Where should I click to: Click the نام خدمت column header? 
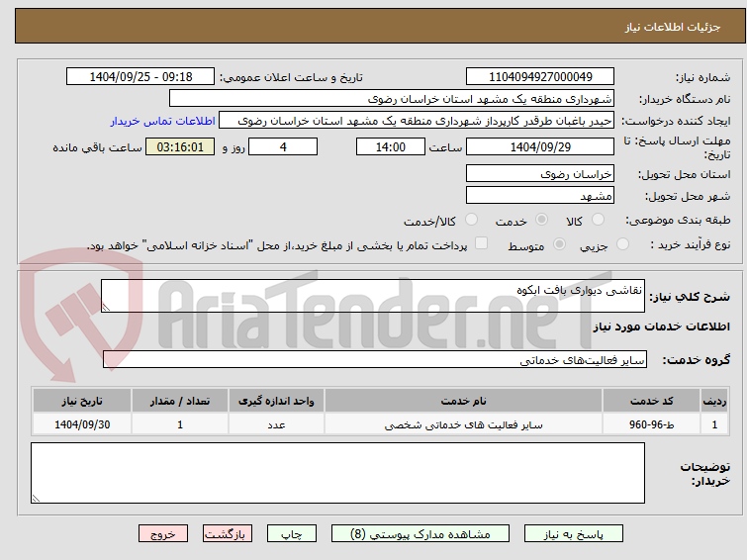coord(464,401)
